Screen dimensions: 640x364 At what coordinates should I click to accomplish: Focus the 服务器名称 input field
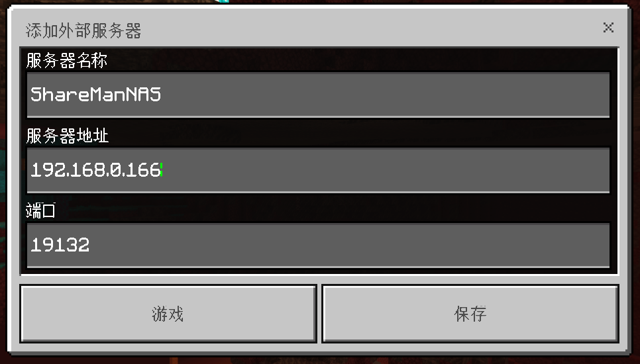318,95
